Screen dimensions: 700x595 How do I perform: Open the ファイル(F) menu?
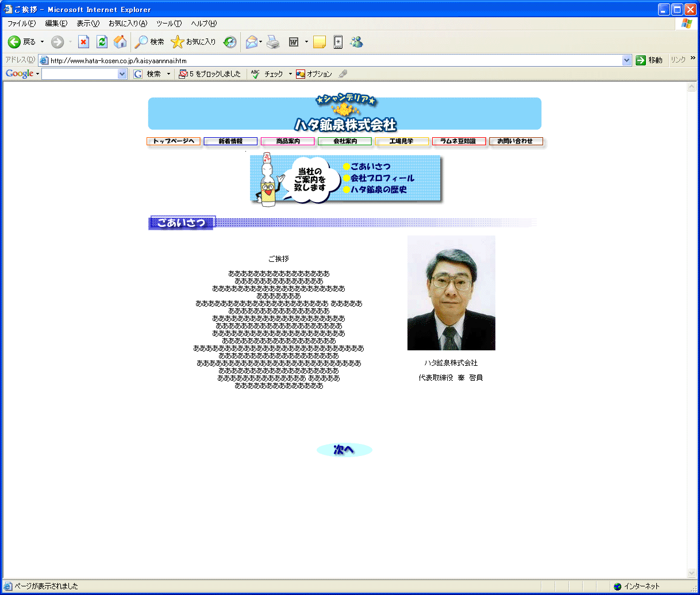[21, 24]
